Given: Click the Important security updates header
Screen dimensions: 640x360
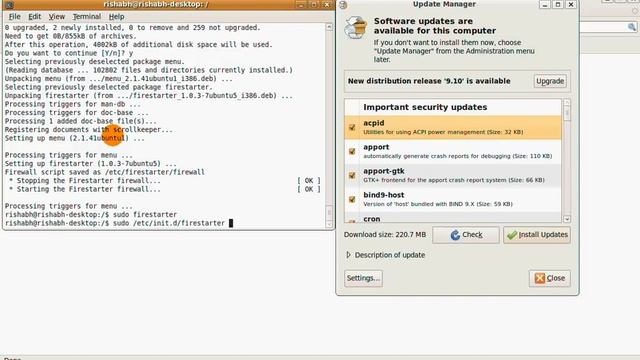Looking at the screenshot, I should point(425,107).
